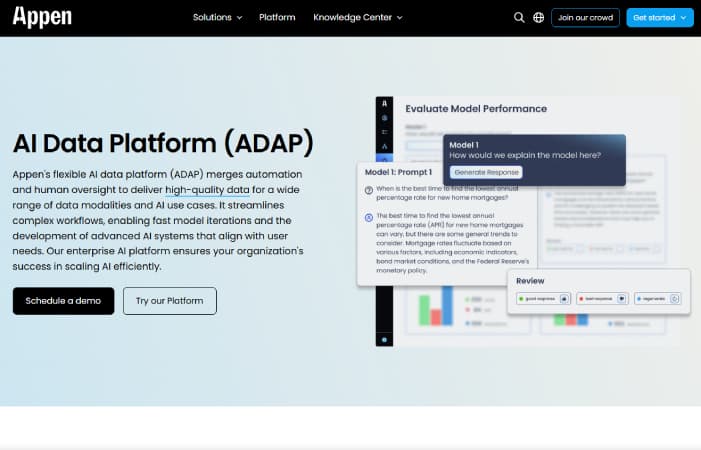Follow the high-quality data link
The image size is (701, 450).
pos(209,189)
